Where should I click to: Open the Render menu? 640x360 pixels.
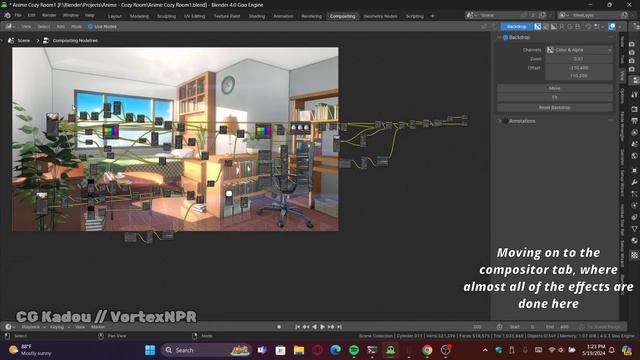coord(49,16)
